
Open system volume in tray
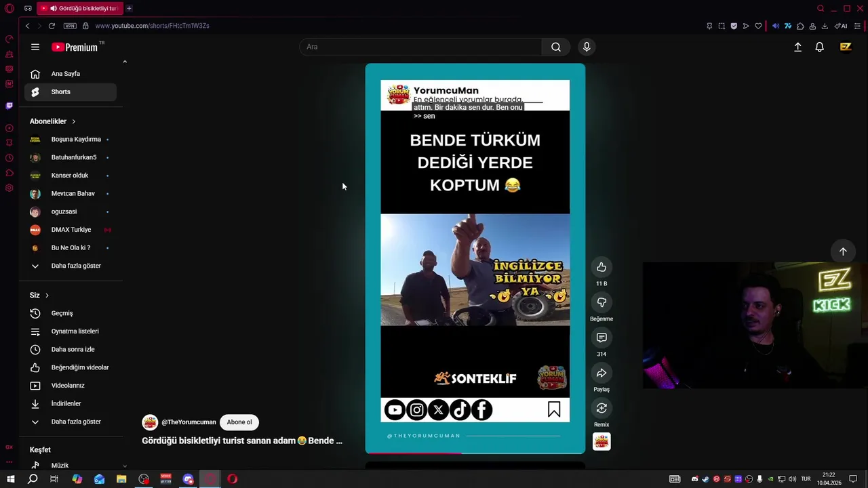792,479
